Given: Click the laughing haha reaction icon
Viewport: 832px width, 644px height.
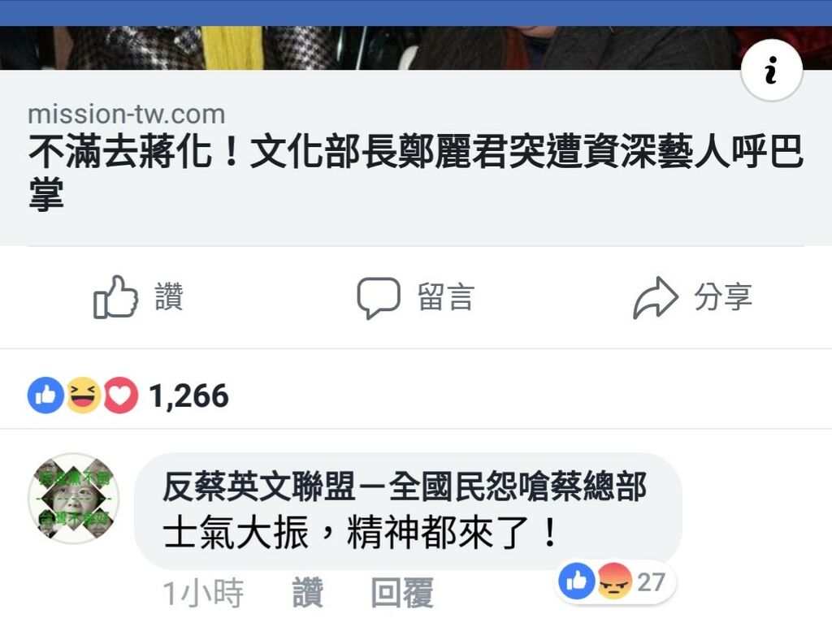Looking at the screenshot, I should (84, 395).
